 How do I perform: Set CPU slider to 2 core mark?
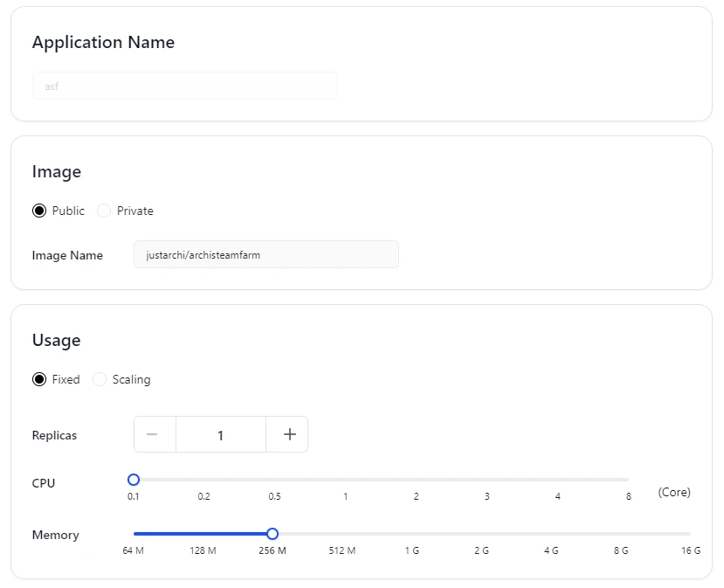[417, 480]
